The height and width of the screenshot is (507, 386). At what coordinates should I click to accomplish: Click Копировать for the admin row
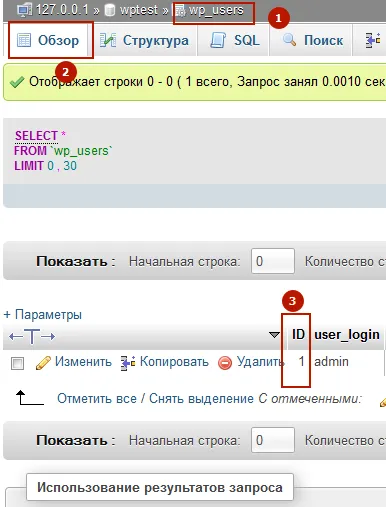point(174,362)
